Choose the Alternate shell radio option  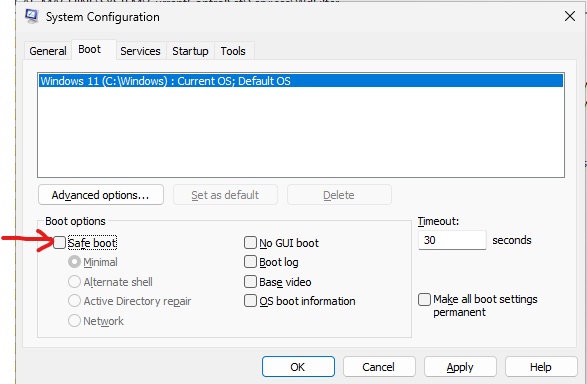pyautogui.click(x=74, y=282)
